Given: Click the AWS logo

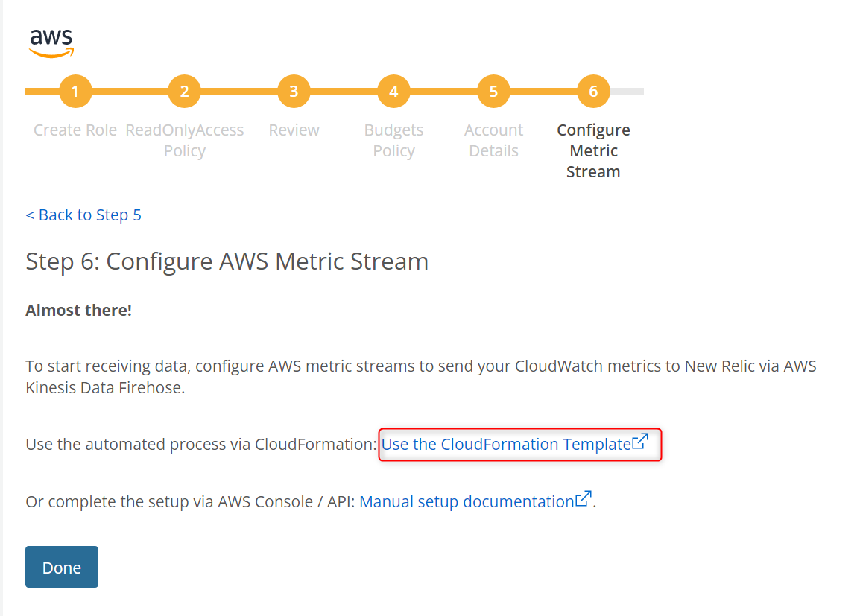Looking at the screenshot, I should coord(51,43).
